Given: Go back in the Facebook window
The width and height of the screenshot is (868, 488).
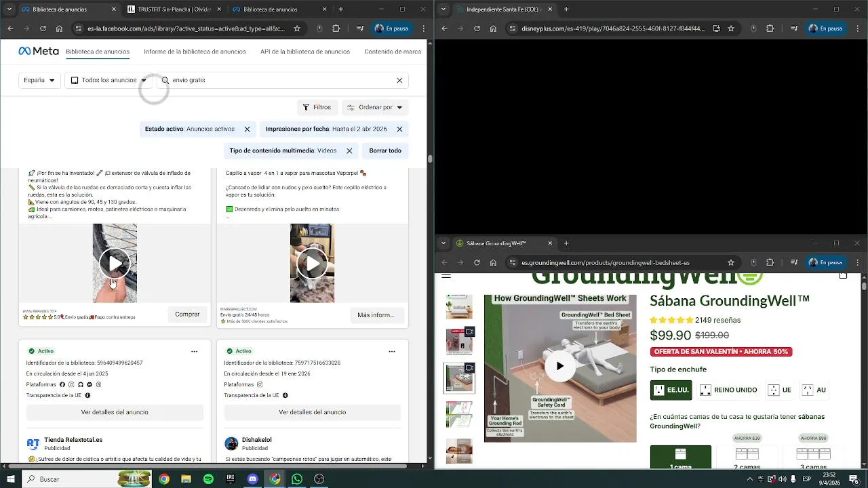Looking at the screenshot, I should [x=10, y=28].
